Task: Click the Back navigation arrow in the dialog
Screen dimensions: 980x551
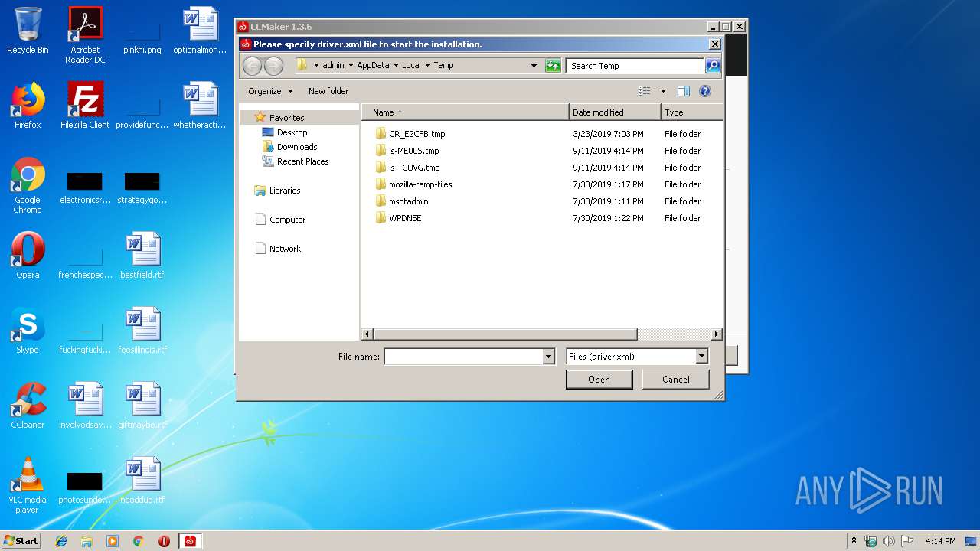Action: coord(252,66)
